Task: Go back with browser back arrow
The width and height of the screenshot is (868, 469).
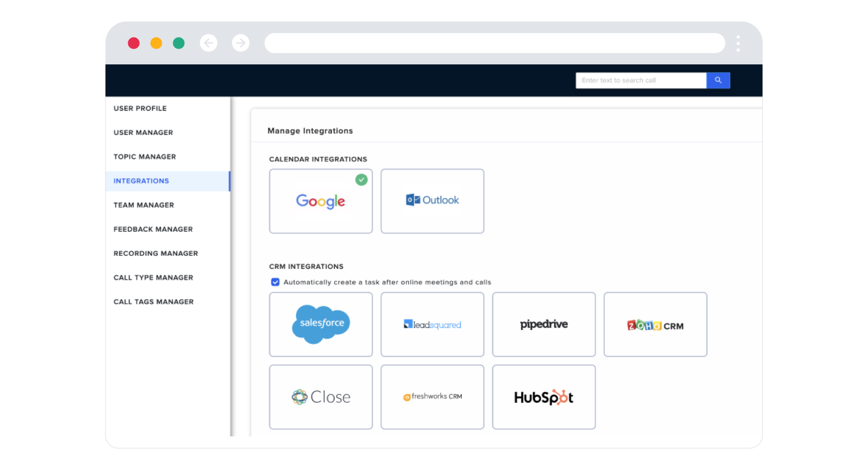Action: 209,43
